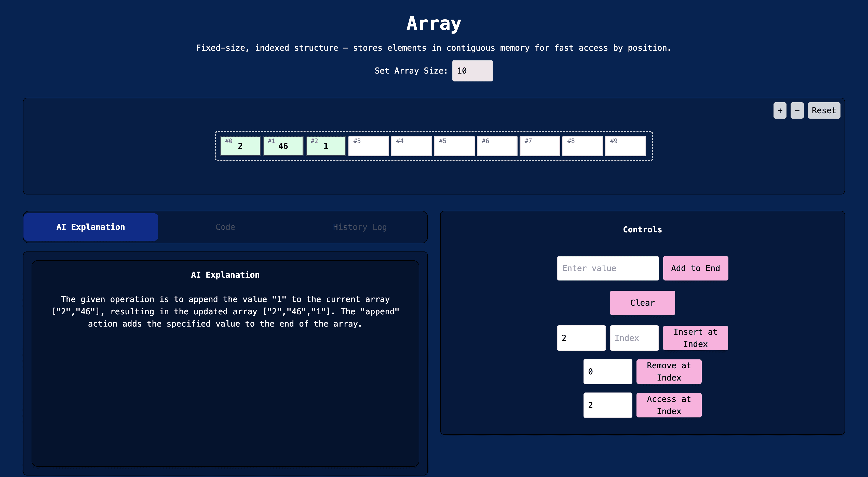Screen dimensions: 868x477
Task: Click the insert Index placeholder field
Action: tap(634, 338)
